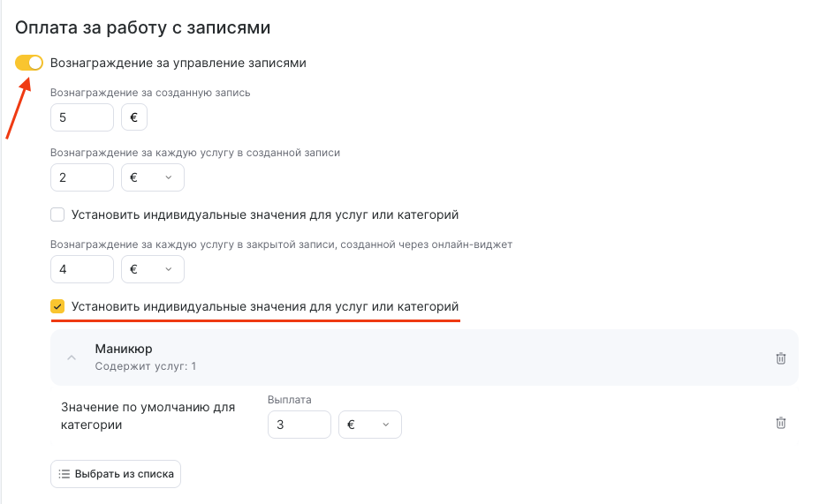Collapse the Маникюр category chevron
The height and width of the screenshot is (504, 819).
tap(72, 358)
